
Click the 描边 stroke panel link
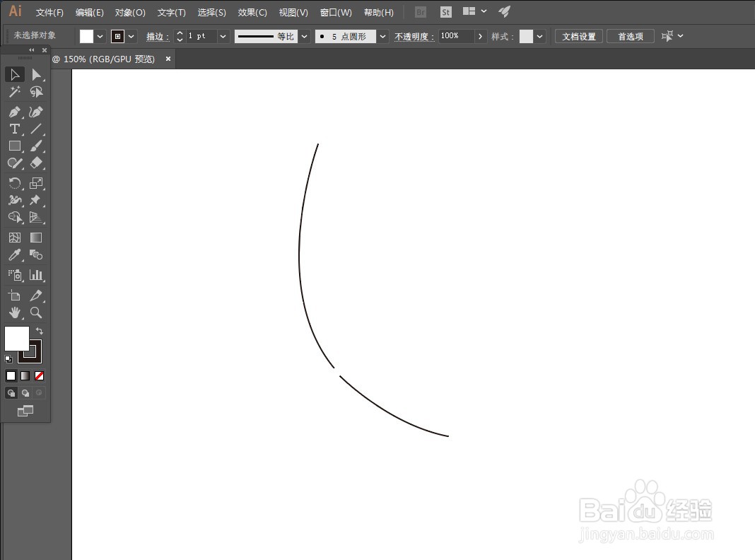(158, 37)
